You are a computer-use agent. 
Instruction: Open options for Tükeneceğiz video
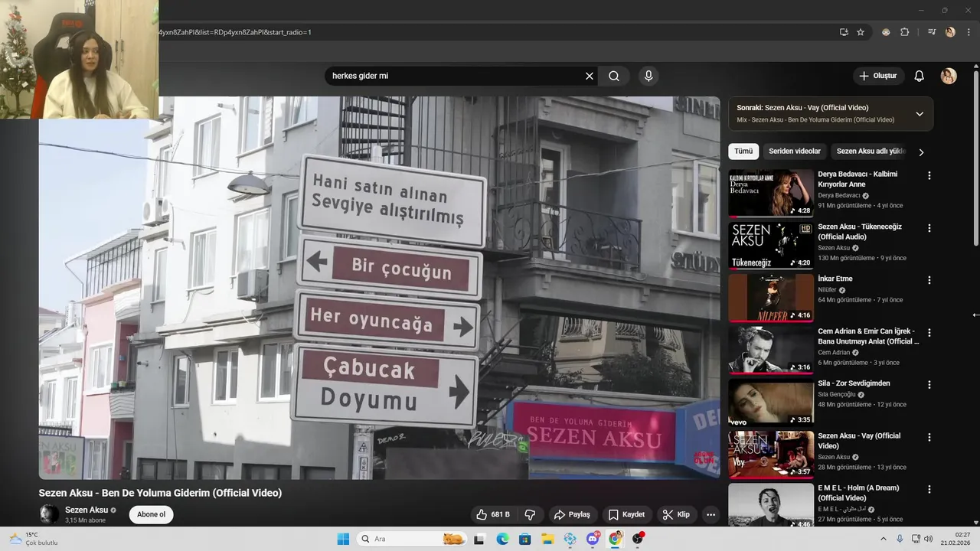[929, 228]
